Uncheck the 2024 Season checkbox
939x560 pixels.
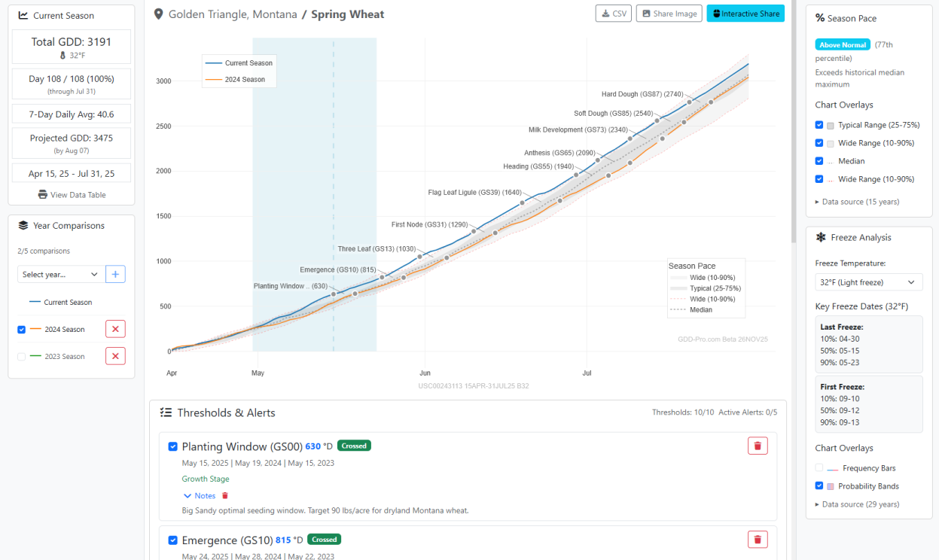pyautogui.click(x=22, y=329)
